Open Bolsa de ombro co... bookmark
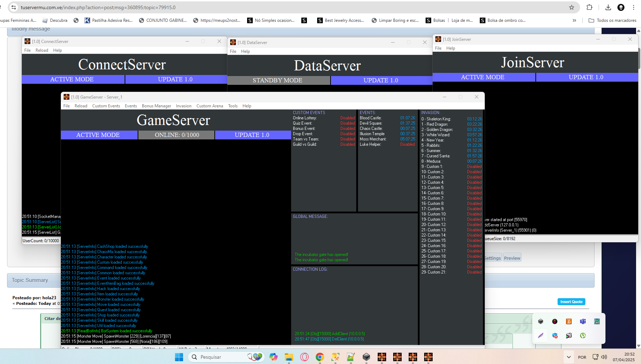641x364 pixels. [503, 20]
